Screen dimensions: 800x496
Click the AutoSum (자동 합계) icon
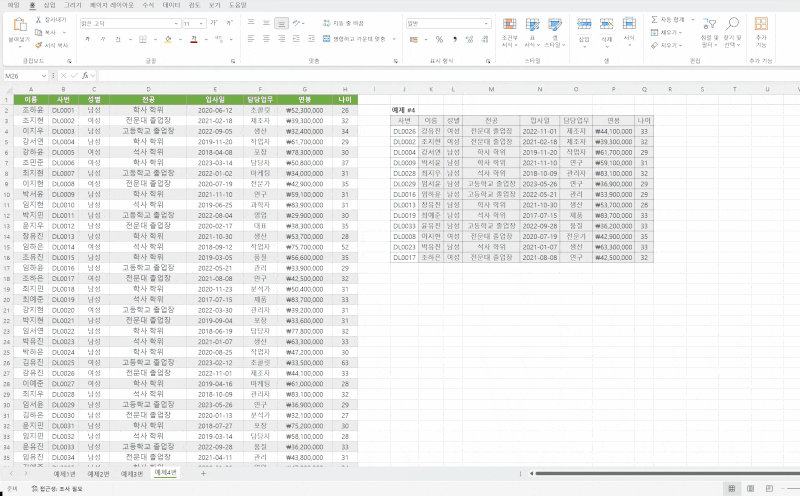point(652,19)
